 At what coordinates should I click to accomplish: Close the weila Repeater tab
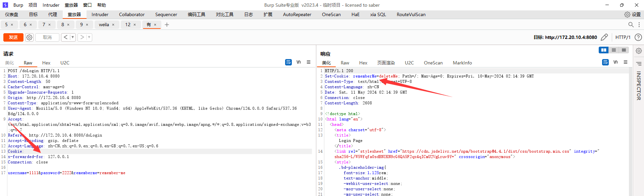click(x=113, y=24)
